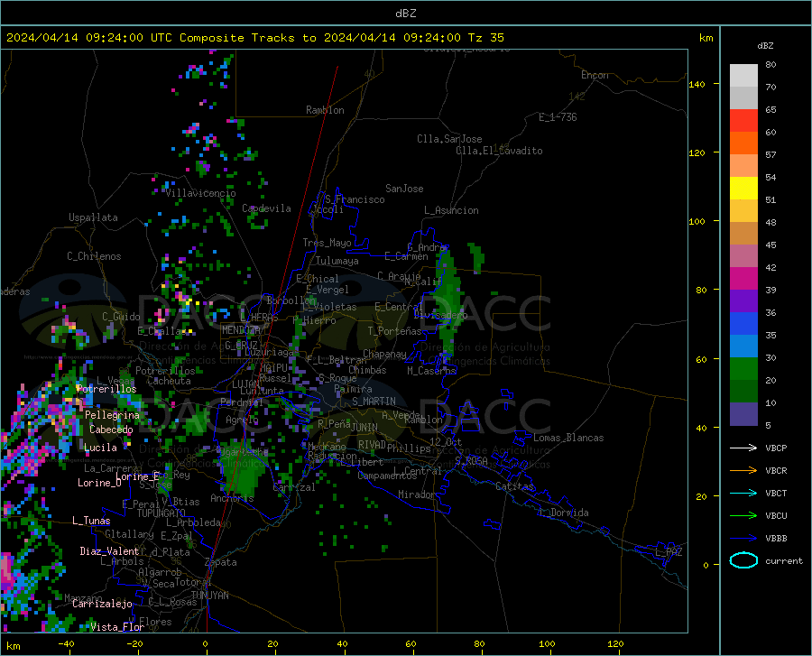Click the Diaz_Valent place label
Screen dimensions: 812x656
(109, 551)
